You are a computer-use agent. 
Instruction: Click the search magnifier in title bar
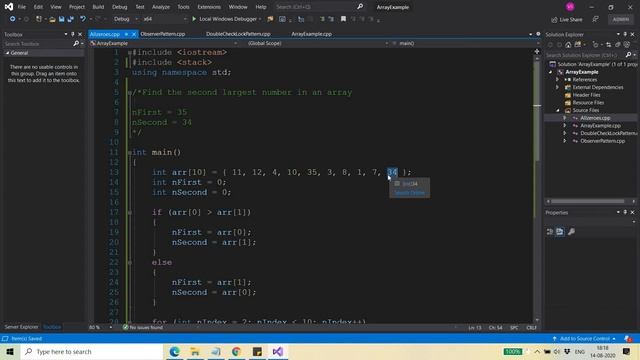point(360,7)
